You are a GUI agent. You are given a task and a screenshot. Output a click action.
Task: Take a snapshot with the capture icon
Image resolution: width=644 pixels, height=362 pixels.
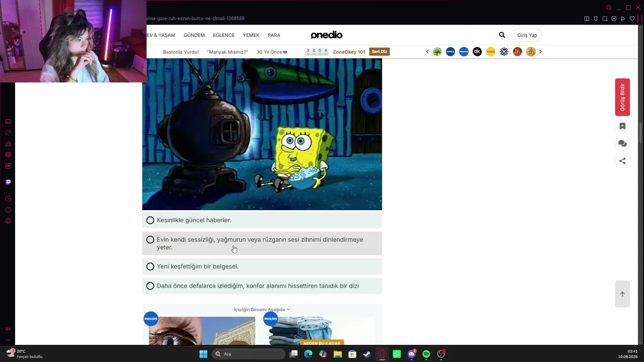click(605, 19)
